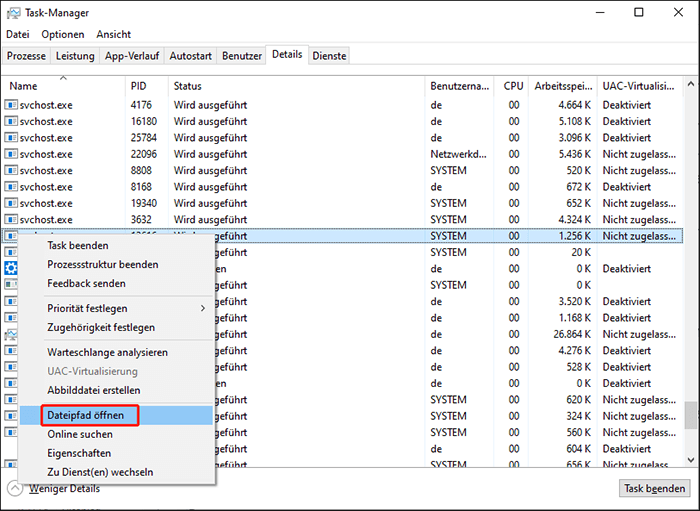Open the Dienste tab
The width and height of the screenshot is (700, 511).
(x=329, y=56)
